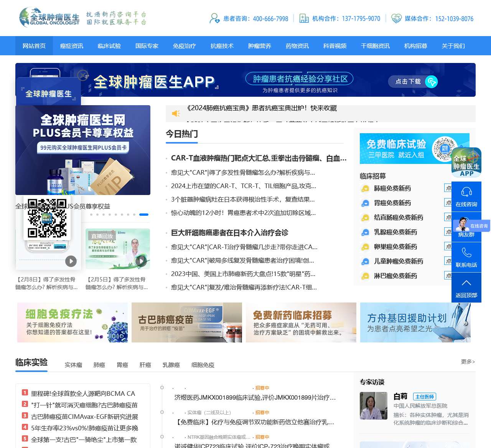The width and height of the screenshot is (491, 448).
Task: Open the floating 全球肿瘤医生APP icon
Action: (466, 162)
